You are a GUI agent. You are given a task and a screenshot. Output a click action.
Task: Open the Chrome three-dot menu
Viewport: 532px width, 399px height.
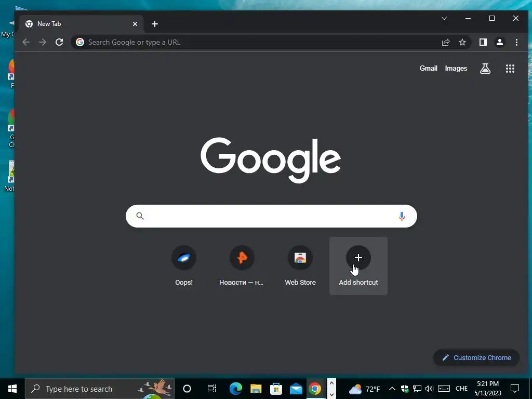(516, 42)
